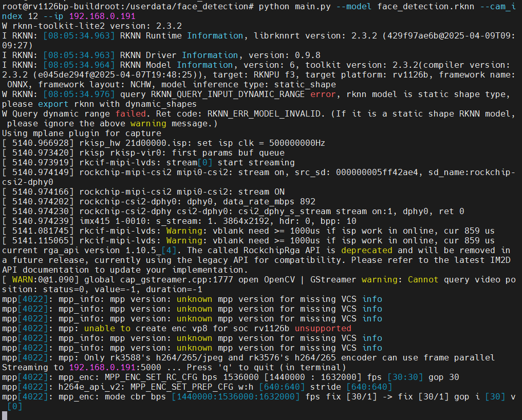Click 'fps [30:30]' value
Image resolution: width=522 pixels, height=420 pixels.
(x=395, y=377)
